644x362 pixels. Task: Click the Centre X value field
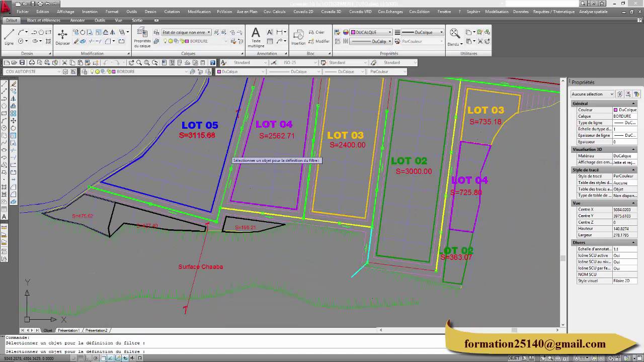tap(625, 209)
